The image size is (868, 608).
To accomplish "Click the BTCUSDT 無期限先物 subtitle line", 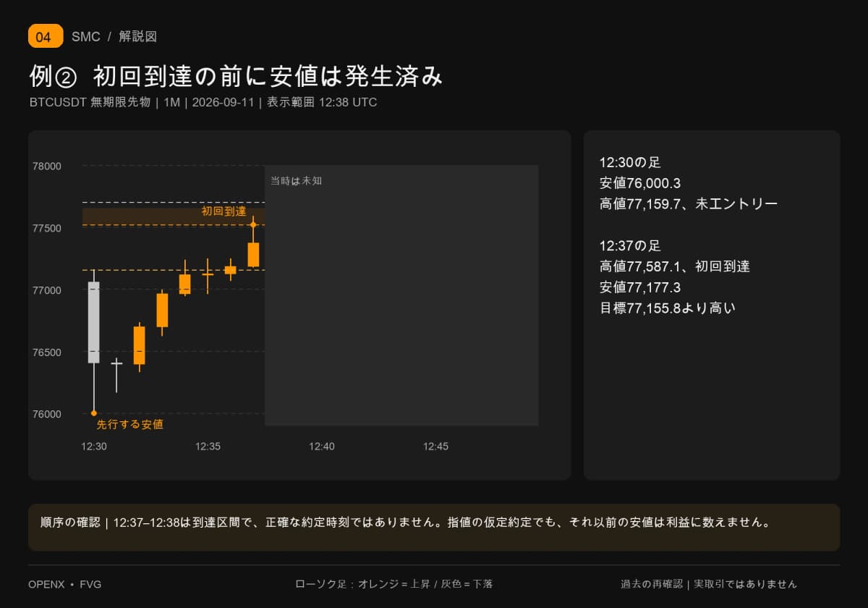I will tap(203, 102).
